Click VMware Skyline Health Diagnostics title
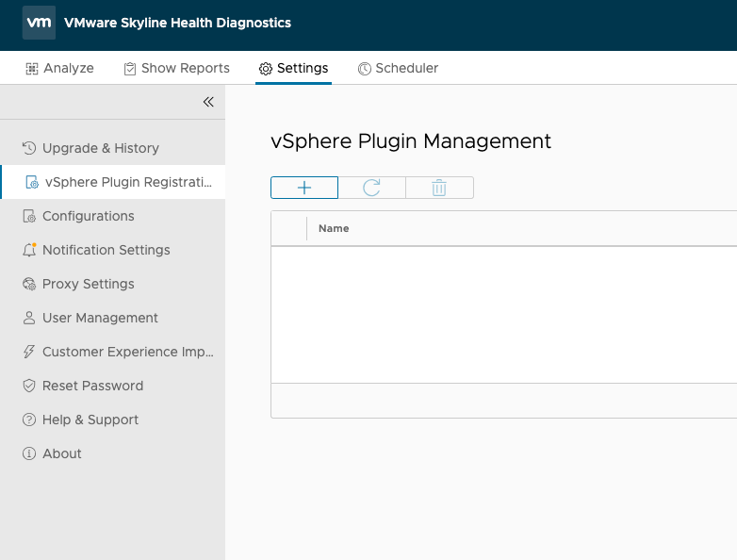Viewport: 737px width, 560px height. point(178,23)
